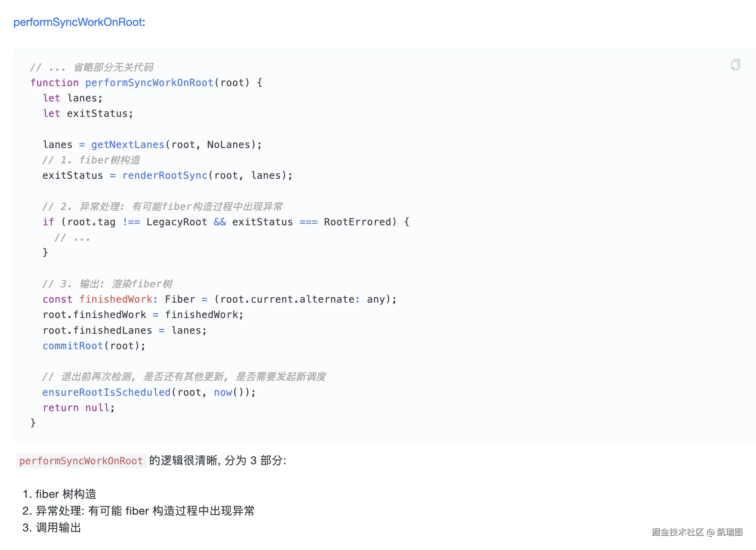Viewport: 756px width, 550px height.
Task: Click the getNextLanes function call
Action: (x=127, y=144)
